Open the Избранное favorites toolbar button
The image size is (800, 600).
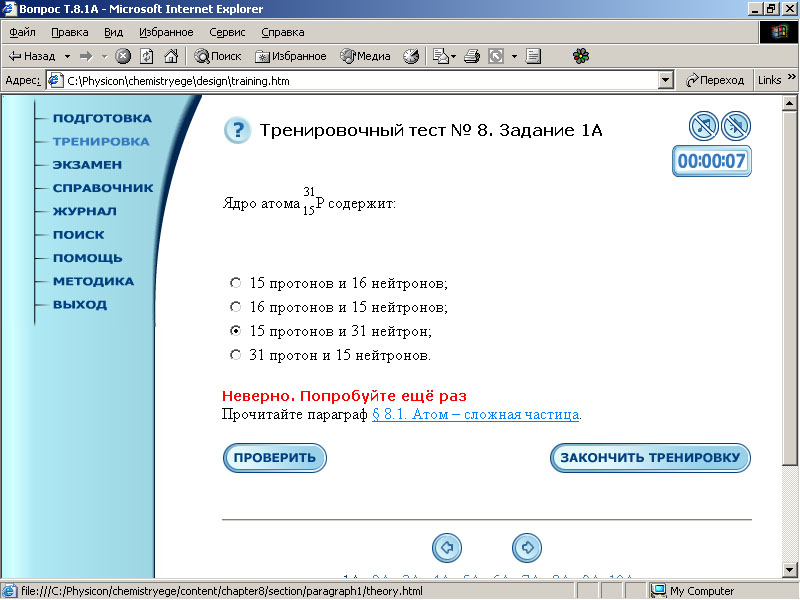click(x=291, y=56)
